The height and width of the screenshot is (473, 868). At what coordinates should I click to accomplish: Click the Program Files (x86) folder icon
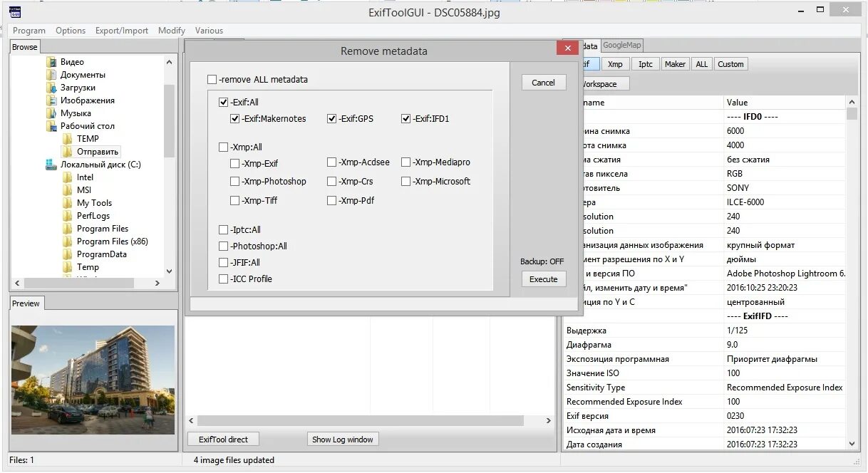[68, 241]
